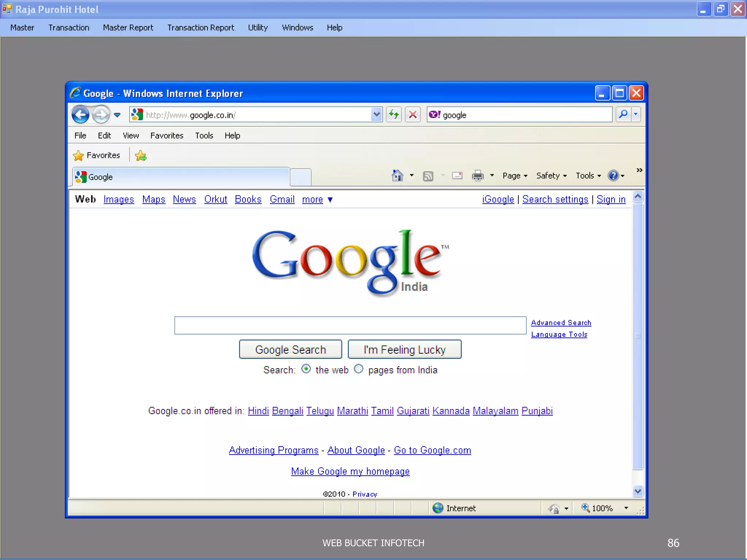Click the Orkut link
747x560 pixels.
(216, 199)
